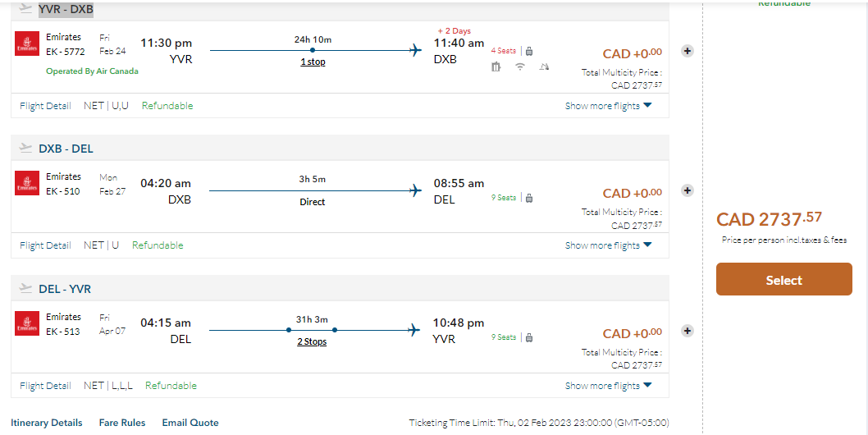
Task: Show more flights for the DEL-YVR segment
Action: click(x=608, y=386)
